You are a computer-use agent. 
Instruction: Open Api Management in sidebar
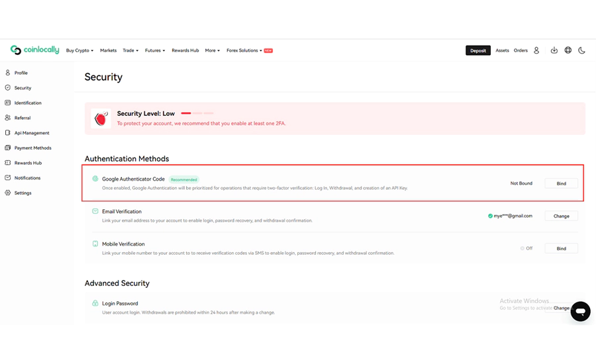32,133
